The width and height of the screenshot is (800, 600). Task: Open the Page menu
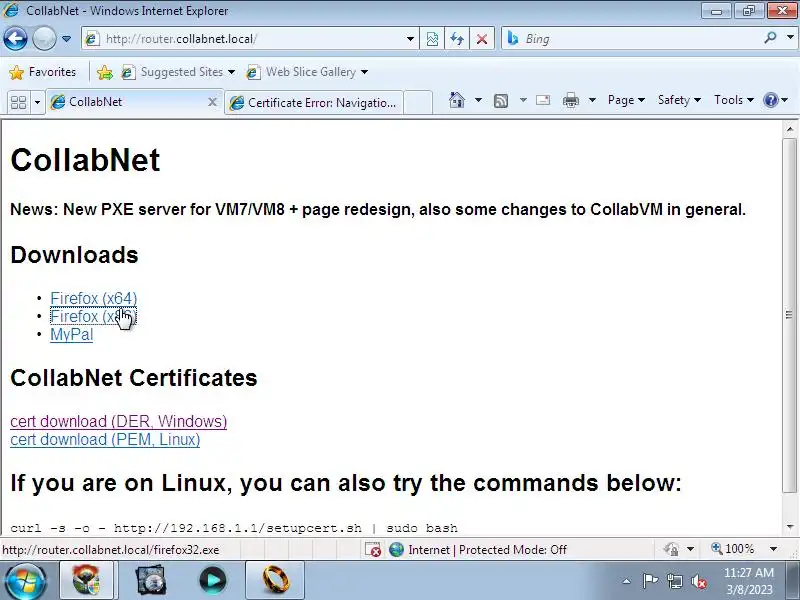626,100
